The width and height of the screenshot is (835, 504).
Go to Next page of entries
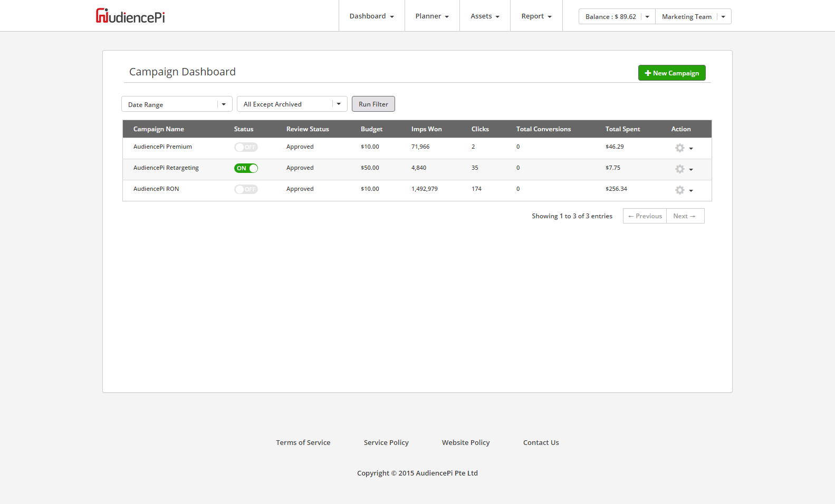[685, 216]
